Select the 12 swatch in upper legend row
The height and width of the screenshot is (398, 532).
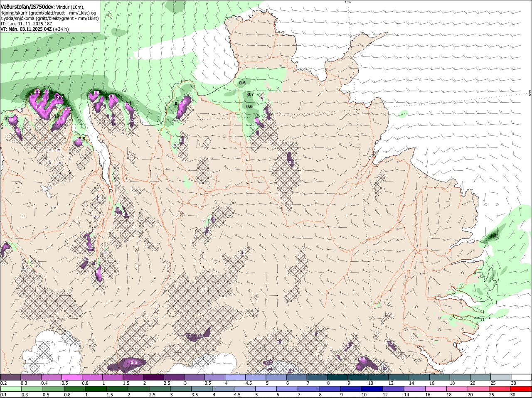(398, 377)
